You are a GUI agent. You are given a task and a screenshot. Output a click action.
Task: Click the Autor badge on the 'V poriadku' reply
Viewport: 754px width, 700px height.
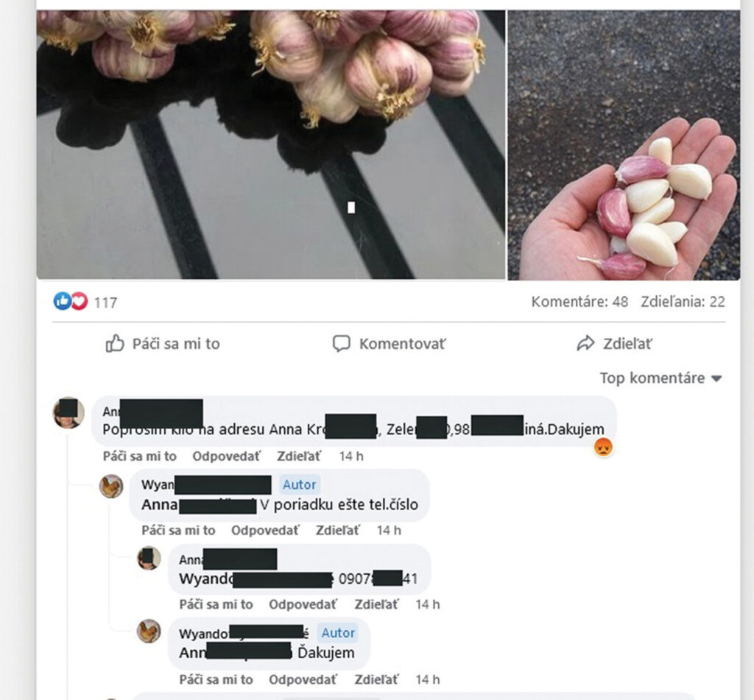coord(299,484)
